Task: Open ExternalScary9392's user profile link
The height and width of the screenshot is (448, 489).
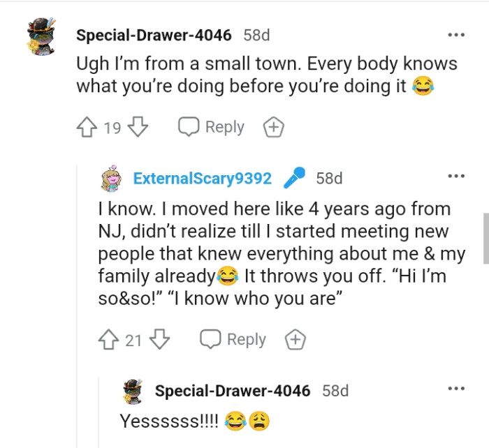Action: click(x=202, y=178)
